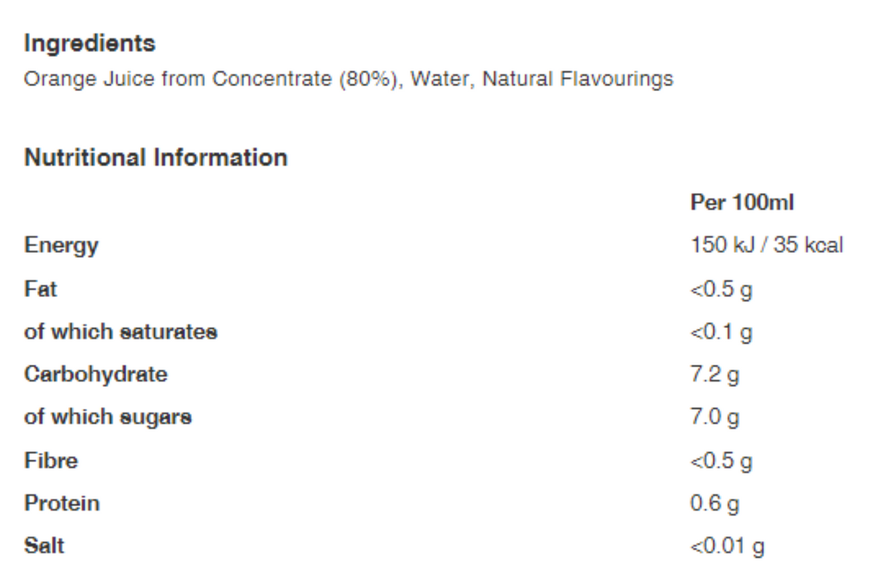
Task: Click the 'of which sugars' label
Action: point(108,418)
